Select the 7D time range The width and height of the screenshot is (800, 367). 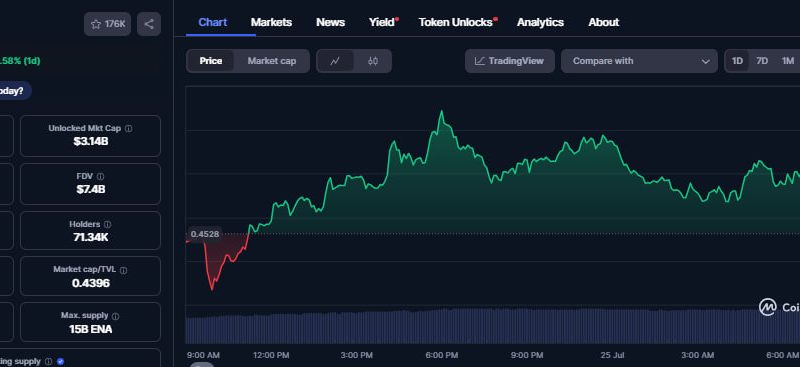[x=762, y=61]
